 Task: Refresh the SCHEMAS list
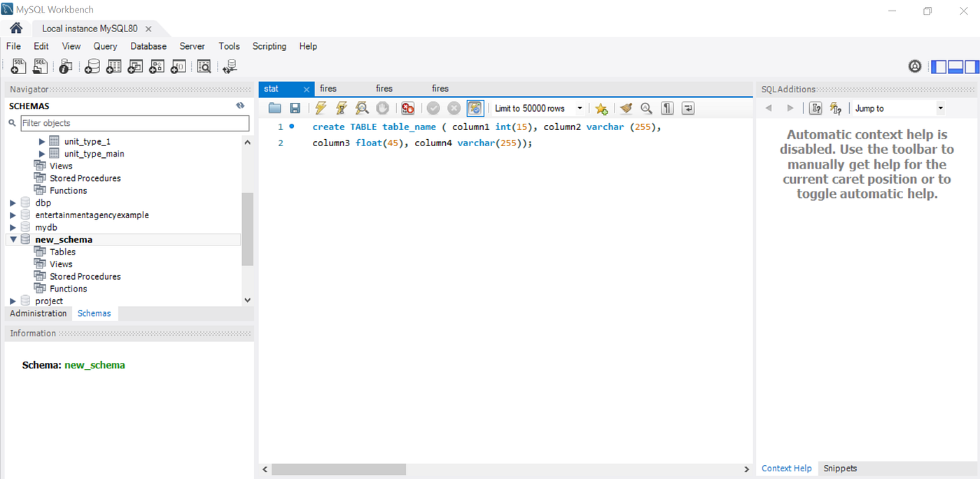(240, 106)
